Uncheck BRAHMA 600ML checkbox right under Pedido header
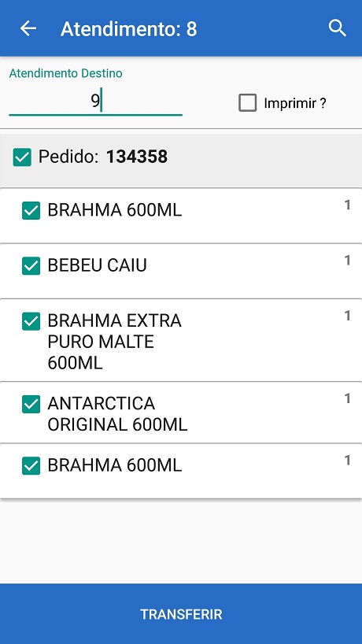The image size is (362, 644). (31, 211)
